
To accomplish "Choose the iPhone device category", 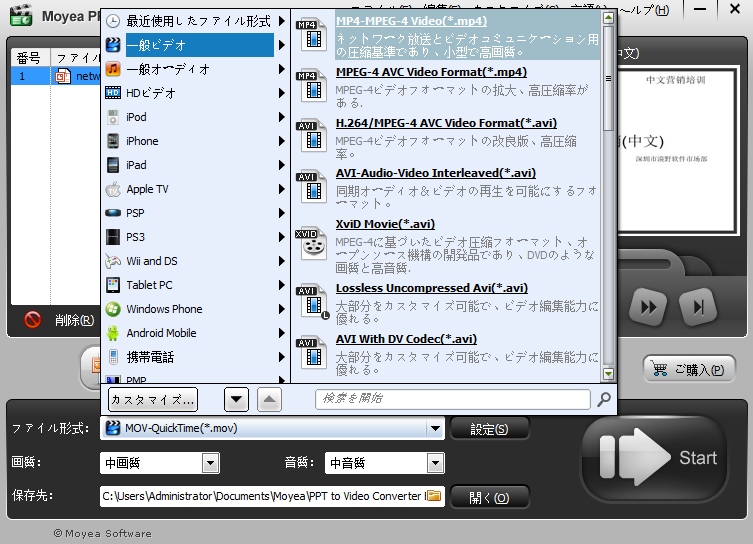I will pos(195,141).
